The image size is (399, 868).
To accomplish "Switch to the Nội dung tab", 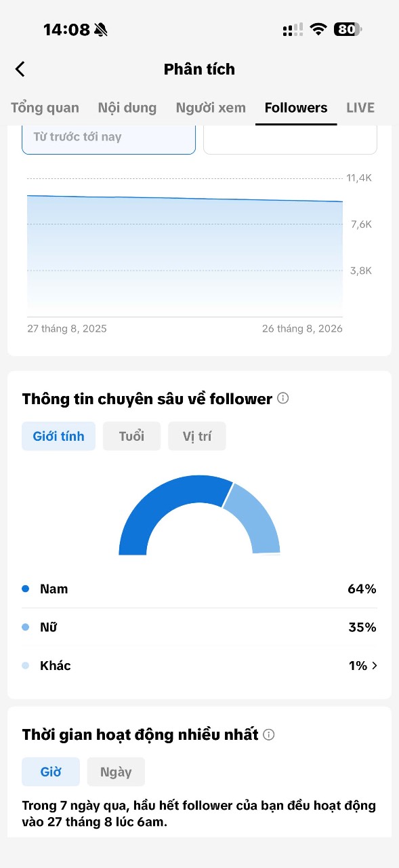I will (x=127, y=108).
